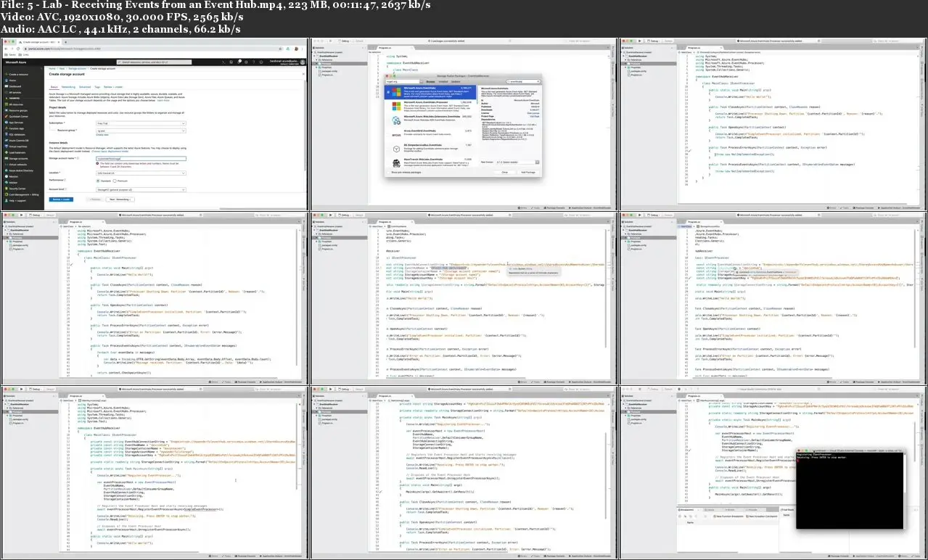Open the Subscription dropdown in Azure frame

coord(141,123)
